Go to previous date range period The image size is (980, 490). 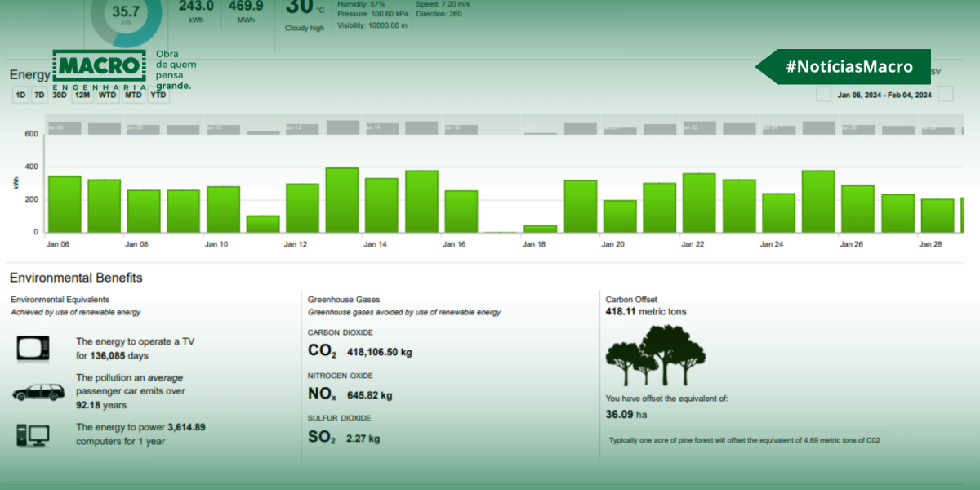(823, 94)
